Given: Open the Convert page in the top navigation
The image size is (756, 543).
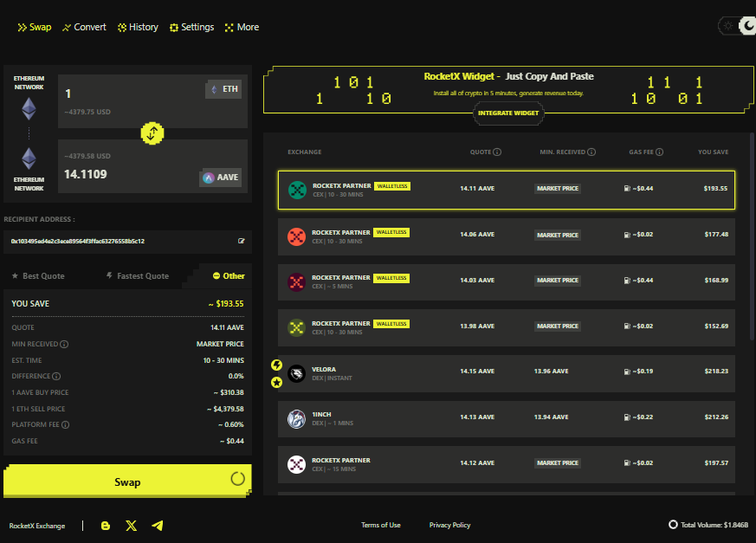Looking at the screenshot, I should (84, 28).
